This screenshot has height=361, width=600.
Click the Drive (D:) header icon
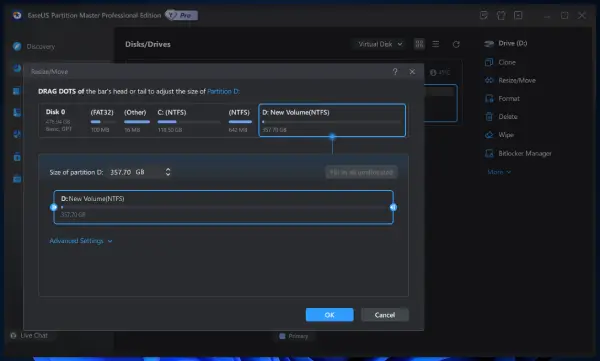(x=489, y=44)
